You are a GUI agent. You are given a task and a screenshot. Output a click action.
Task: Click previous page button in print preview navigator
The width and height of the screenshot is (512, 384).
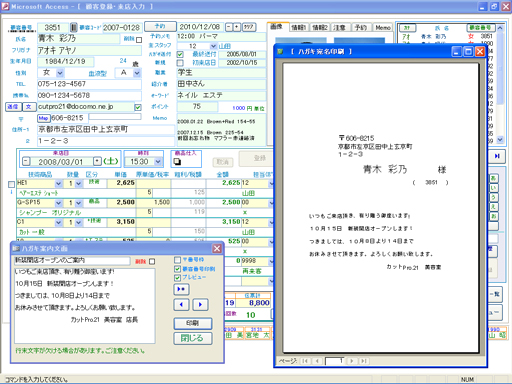pos(317,361)
